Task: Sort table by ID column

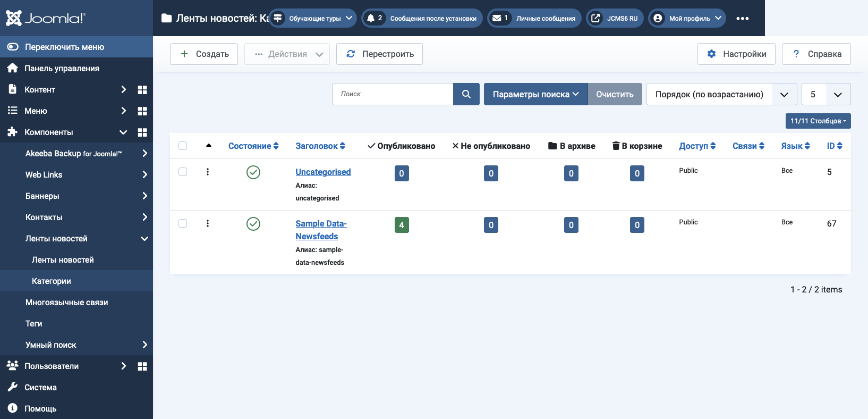Action: pos(835,146)
